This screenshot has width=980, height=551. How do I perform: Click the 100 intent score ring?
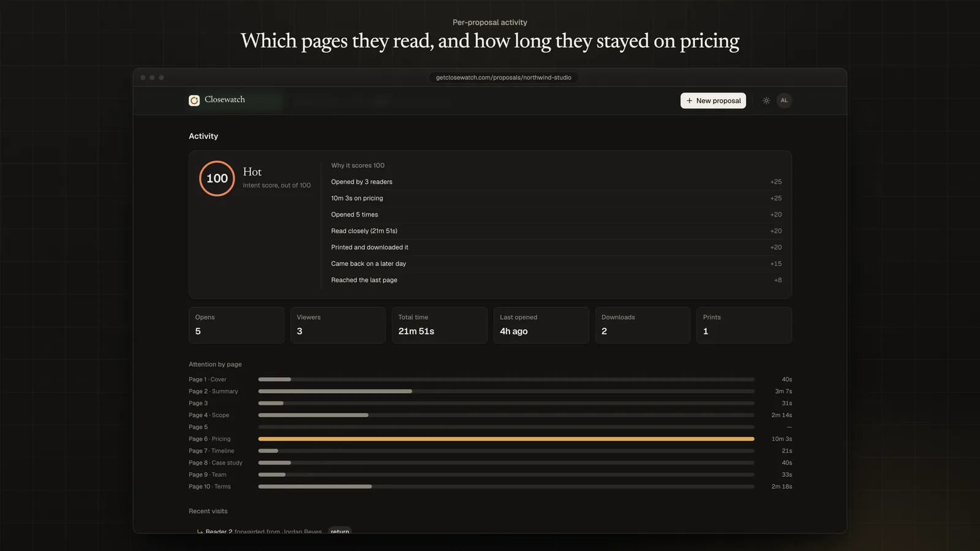[x=217, y=178]
